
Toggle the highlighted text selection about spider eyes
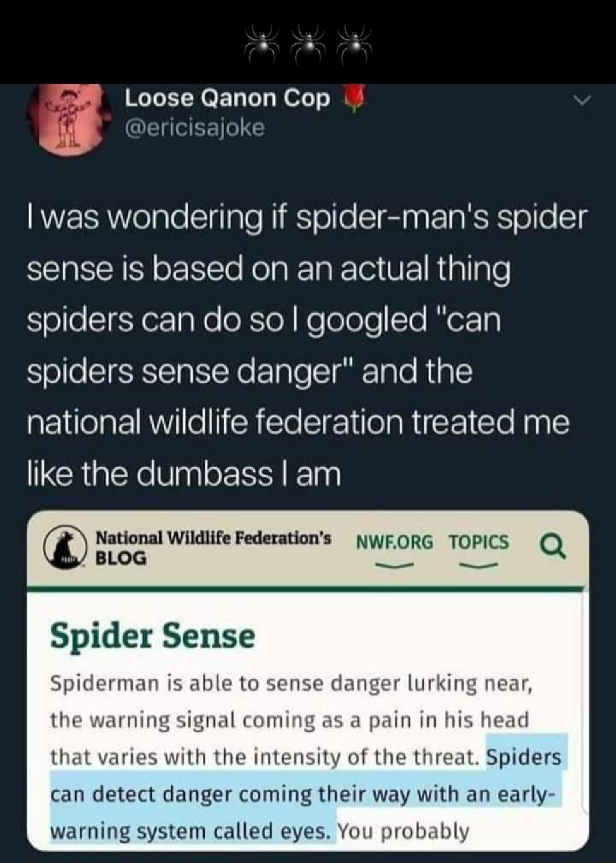[x=308, y=793]
